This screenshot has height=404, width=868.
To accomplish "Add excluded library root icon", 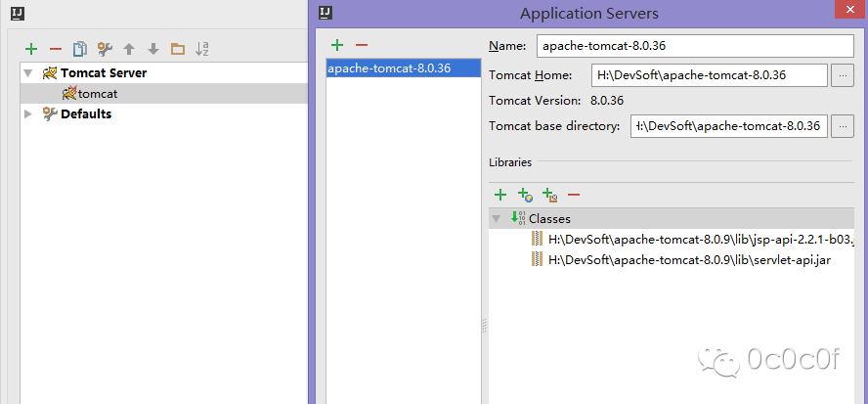I will [x=549, y=195].
